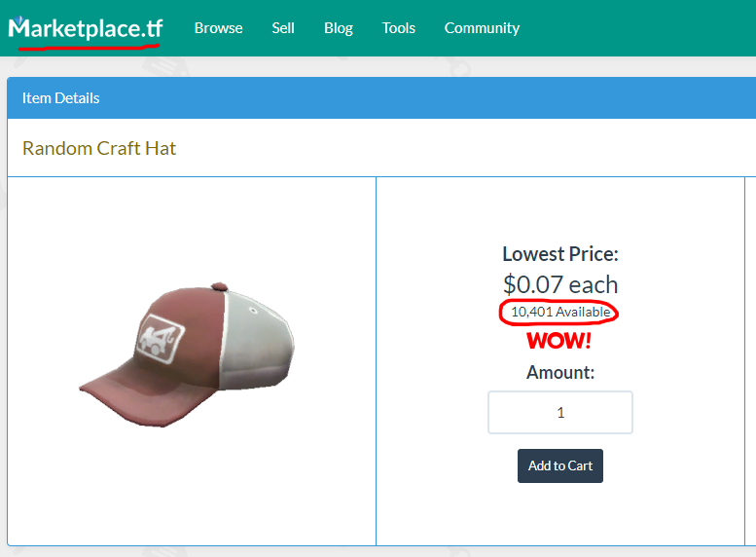Click the Amount input field
Viewport: 756px width, 557px height.
tap(560, 412)
